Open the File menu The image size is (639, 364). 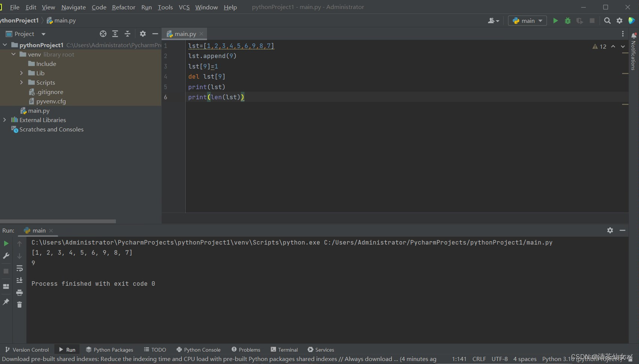point(15,7)
